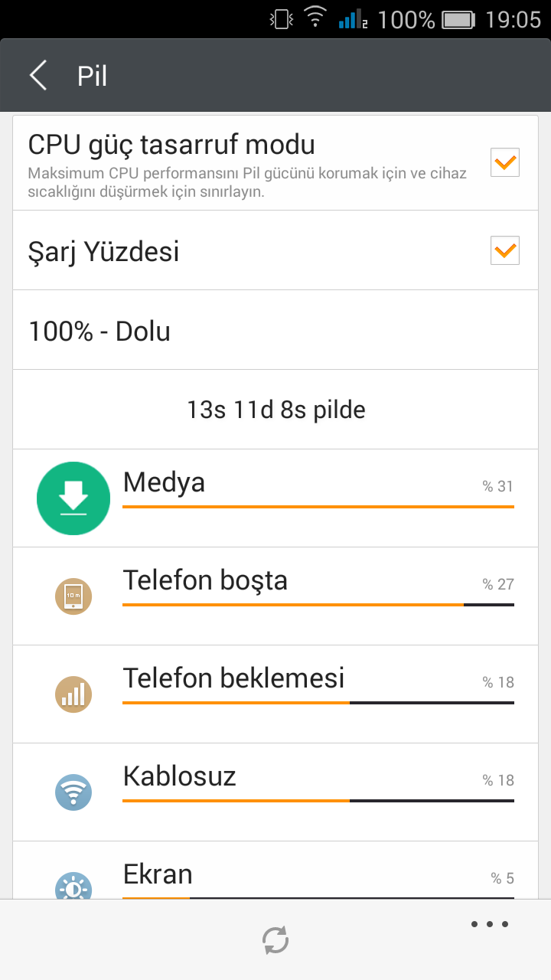Tap the Ekran usage entry
This screenshot has height=980, width=551.
point(318,877)
